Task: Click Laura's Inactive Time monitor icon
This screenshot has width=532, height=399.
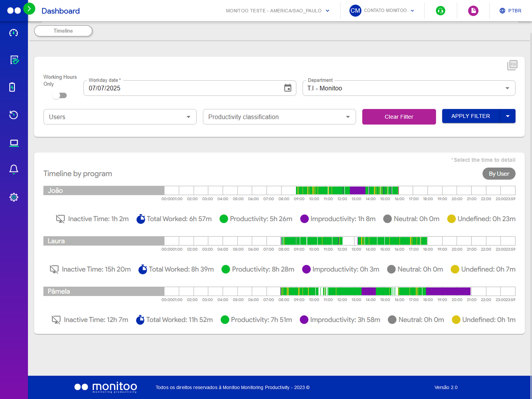Action: point(54,269)
